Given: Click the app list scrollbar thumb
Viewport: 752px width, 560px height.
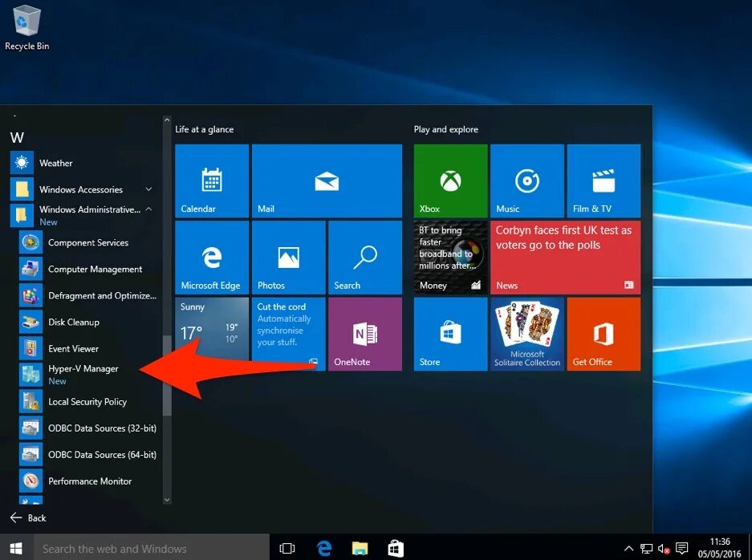Looking at the screenshot, I should [167, 375].
